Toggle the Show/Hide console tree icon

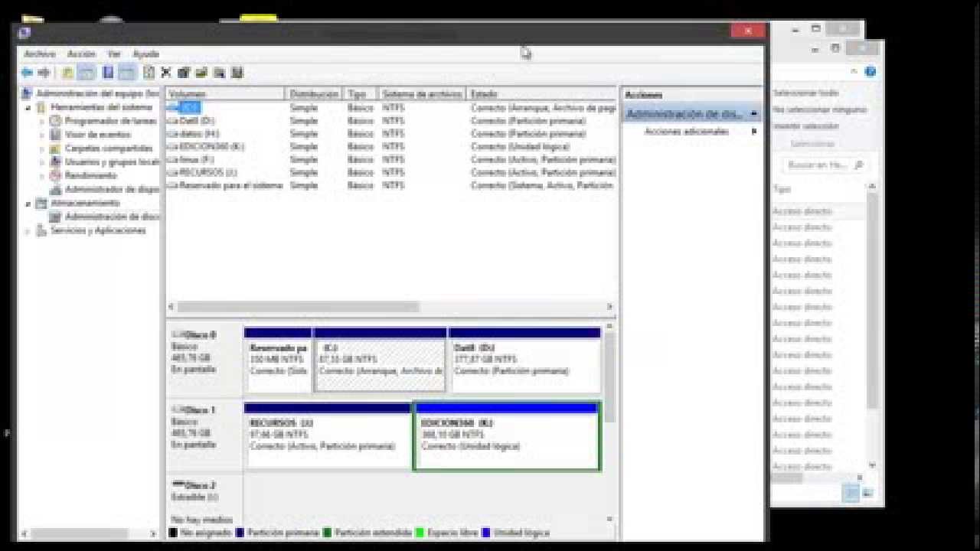tap(87, 73)
